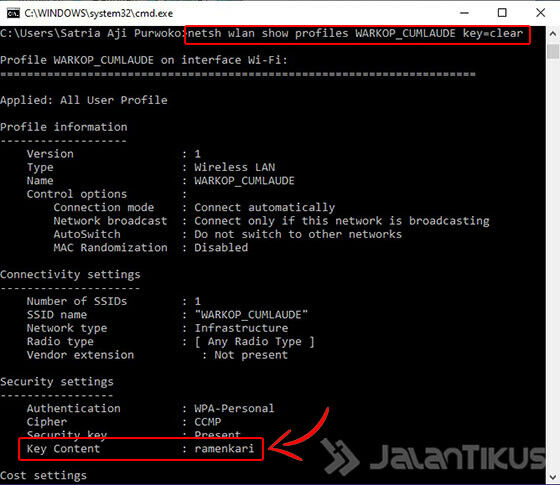Click the 'Cost settings' heading
The height and width of the screenshot is (485, 560).
point(43,476)
